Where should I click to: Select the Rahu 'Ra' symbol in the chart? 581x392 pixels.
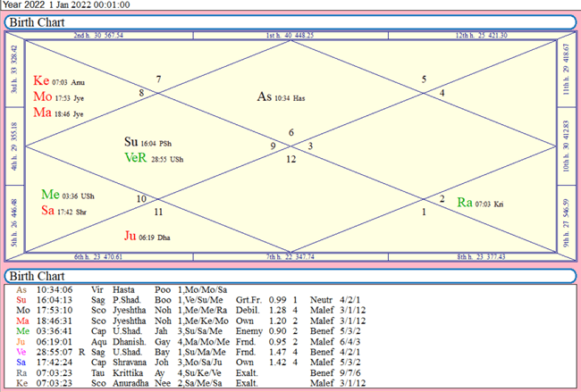point(466,202)
